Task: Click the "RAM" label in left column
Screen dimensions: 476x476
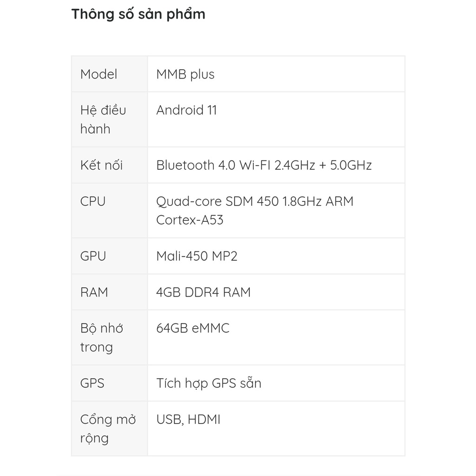Action: point(94,292)
